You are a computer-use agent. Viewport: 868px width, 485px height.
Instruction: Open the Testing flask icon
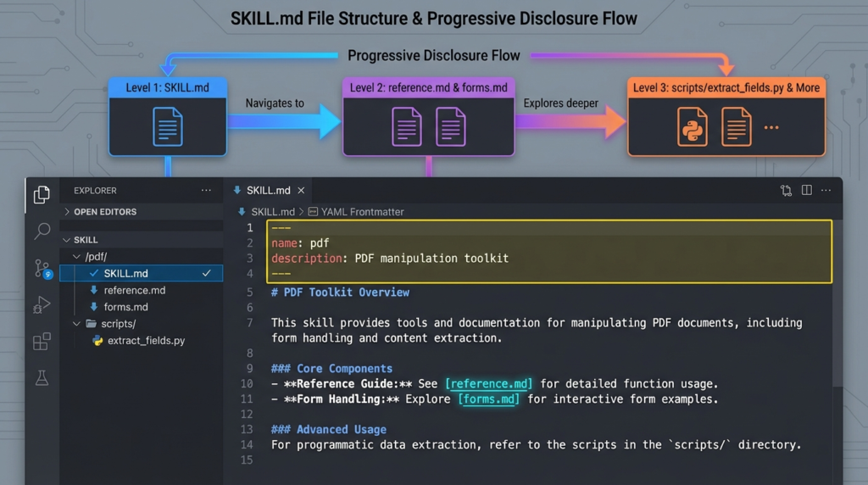[x=42, y=378]
